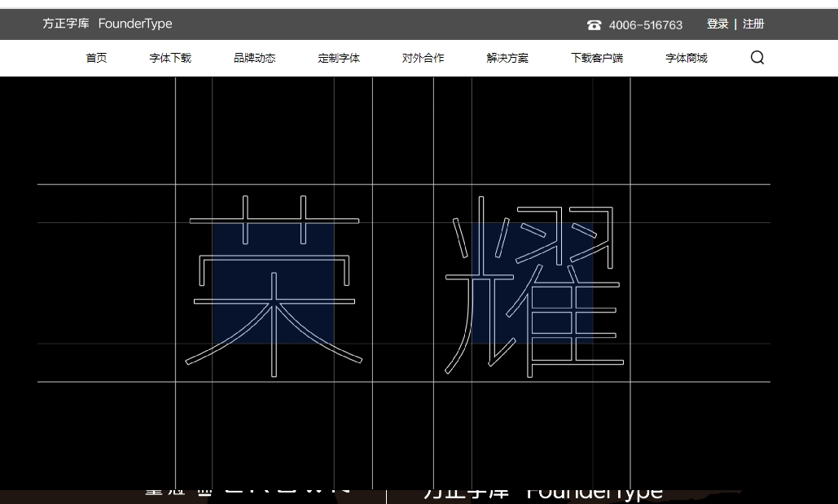Click the 荣耀 font banner artwork
838x504 pixels.
coord(407,285)
